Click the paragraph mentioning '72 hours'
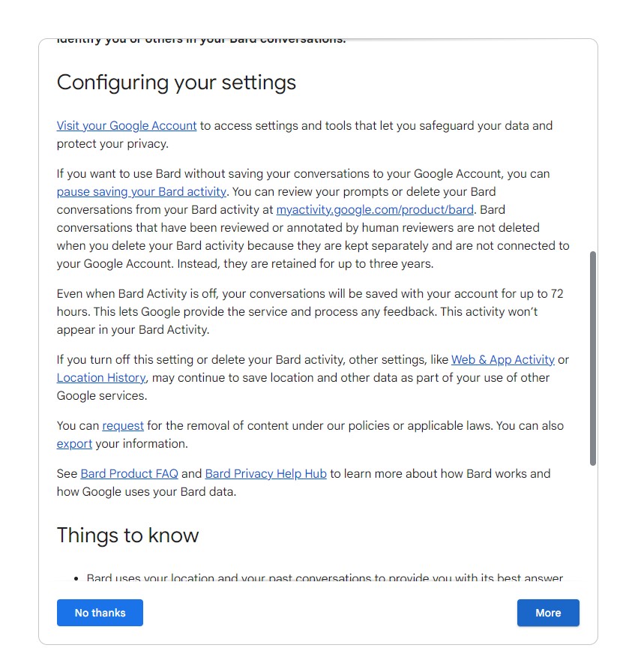 [300, 311]
